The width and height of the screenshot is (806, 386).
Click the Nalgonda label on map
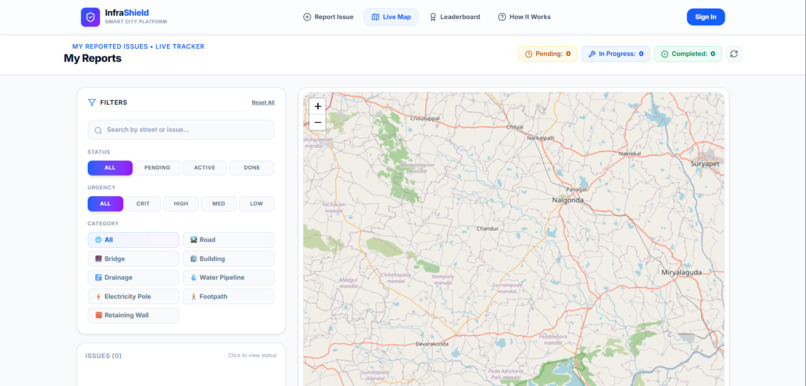click(567, 200)
